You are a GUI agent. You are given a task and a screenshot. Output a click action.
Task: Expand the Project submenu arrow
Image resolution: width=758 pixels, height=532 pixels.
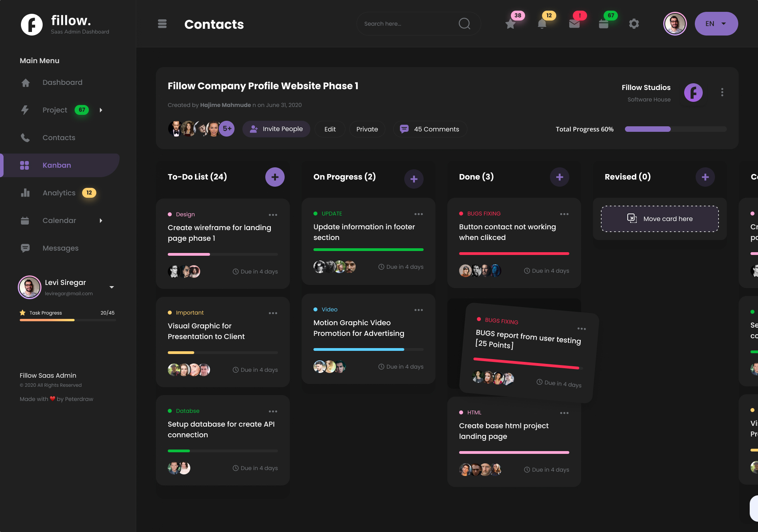pyautogui.click(x=101, y=110)
